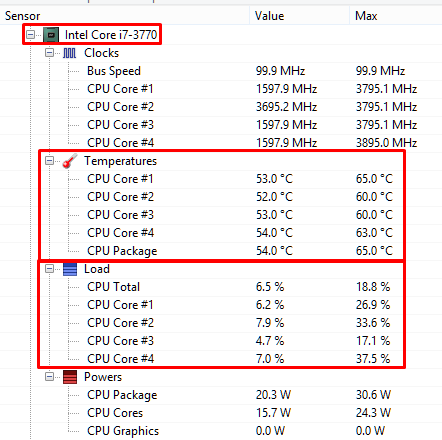Select the CPU Total load row
442x440 pixels.
click(x=221, y=287)
